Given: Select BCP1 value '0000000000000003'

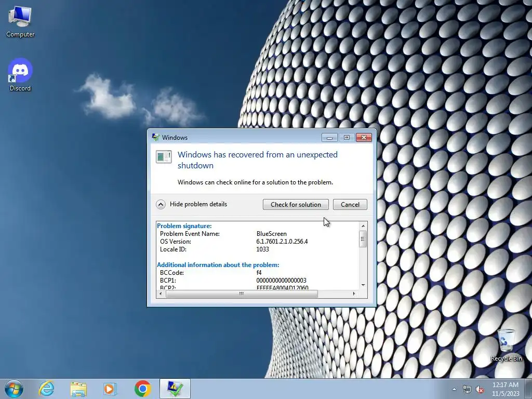Looking at the screenshot, I should point(281,281).
